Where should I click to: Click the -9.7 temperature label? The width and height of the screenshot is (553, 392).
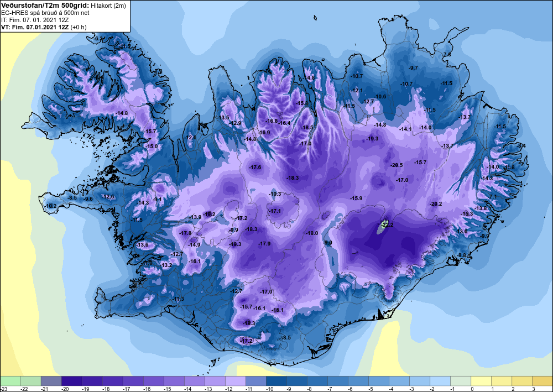[413, 67]
